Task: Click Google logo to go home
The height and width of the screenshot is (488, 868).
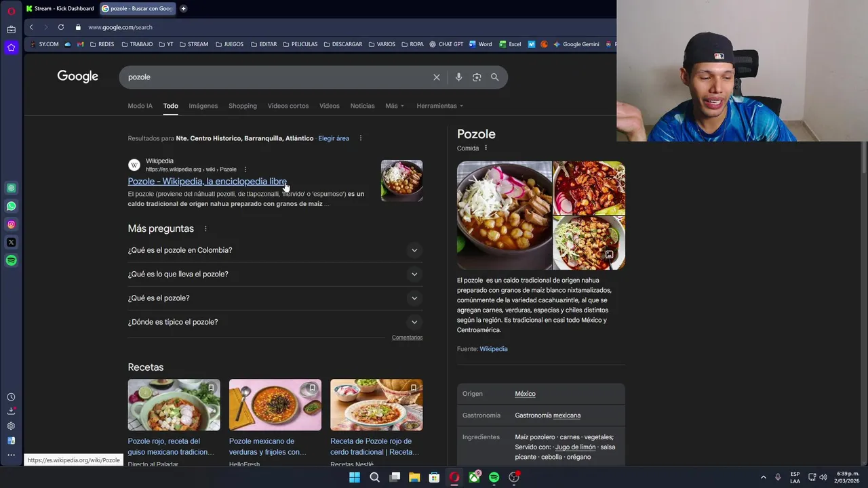Action: click(x=78, y=77)
